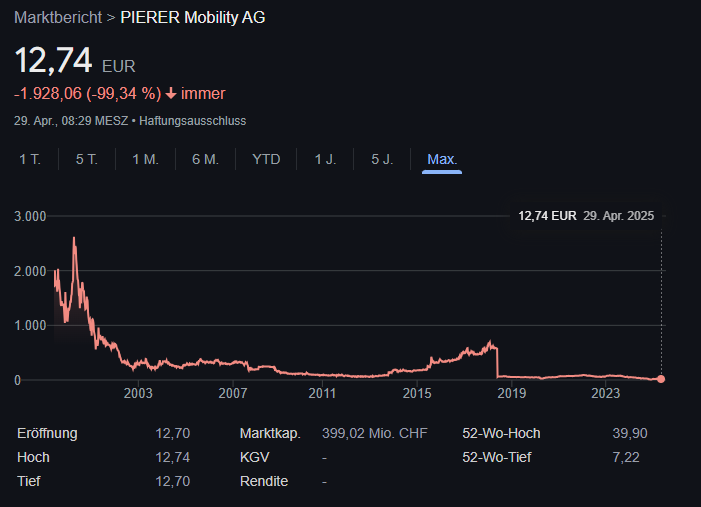Click the 12,74 EUR chart tooltip label
Viewport: 701px width, 507px height.
[547, 215]
